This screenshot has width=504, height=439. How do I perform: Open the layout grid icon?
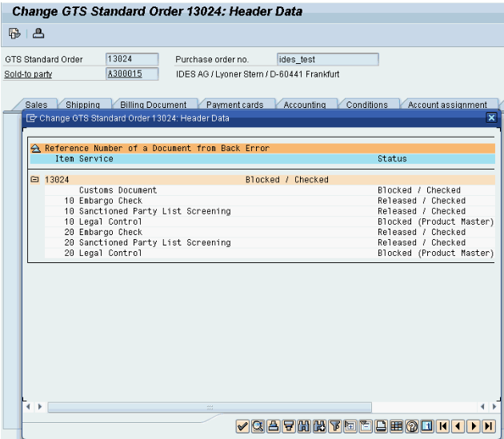[397, 426]
